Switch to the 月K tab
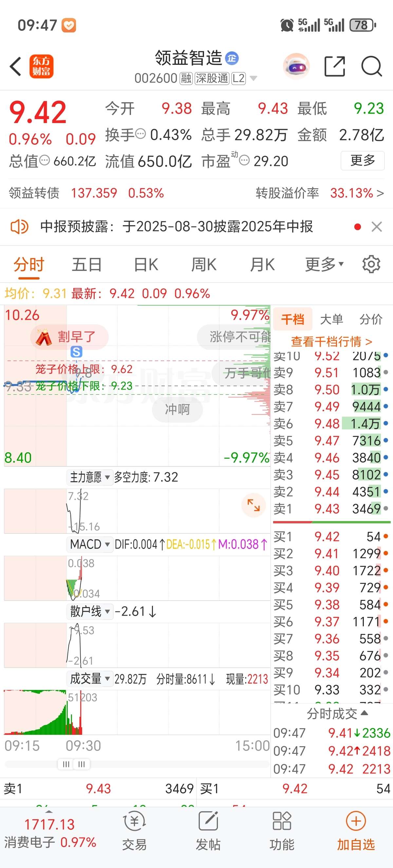The height and width of the screenshot is (868, 393). click(262, 264)
